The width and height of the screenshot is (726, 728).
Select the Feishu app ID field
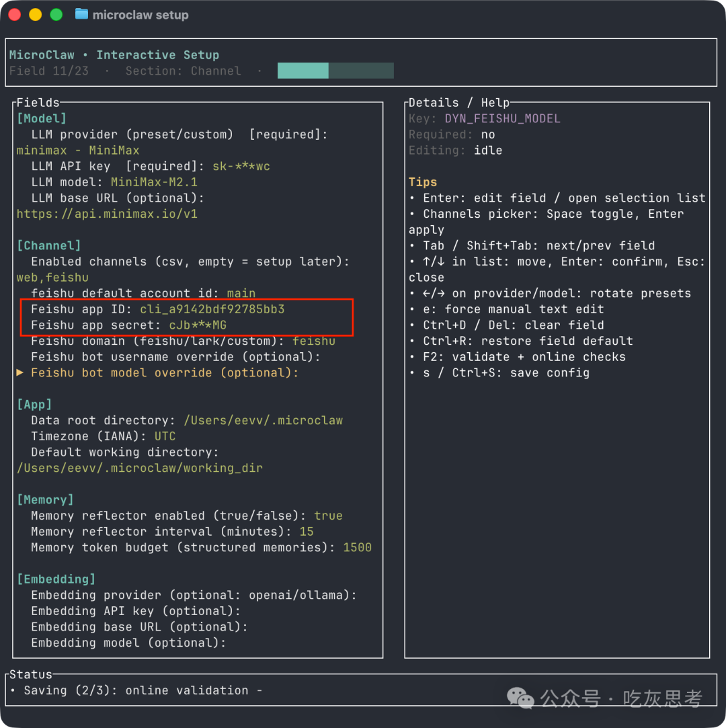(158, 309)
